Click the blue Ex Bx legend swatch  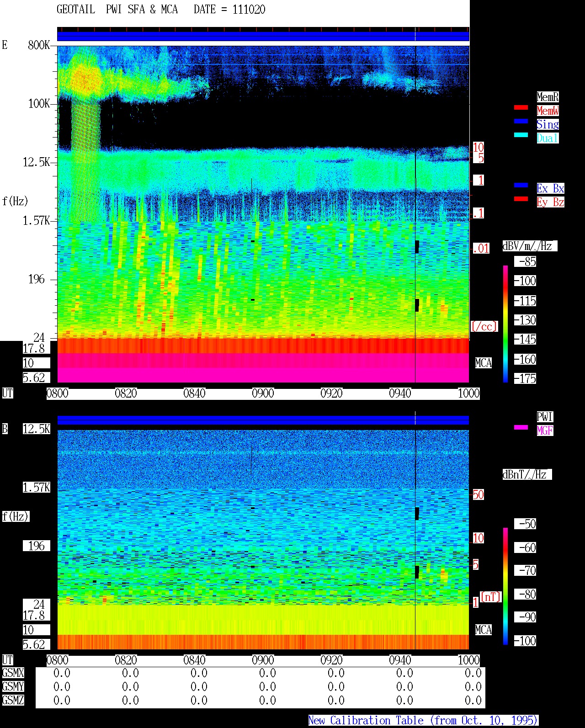click(521, 185)
